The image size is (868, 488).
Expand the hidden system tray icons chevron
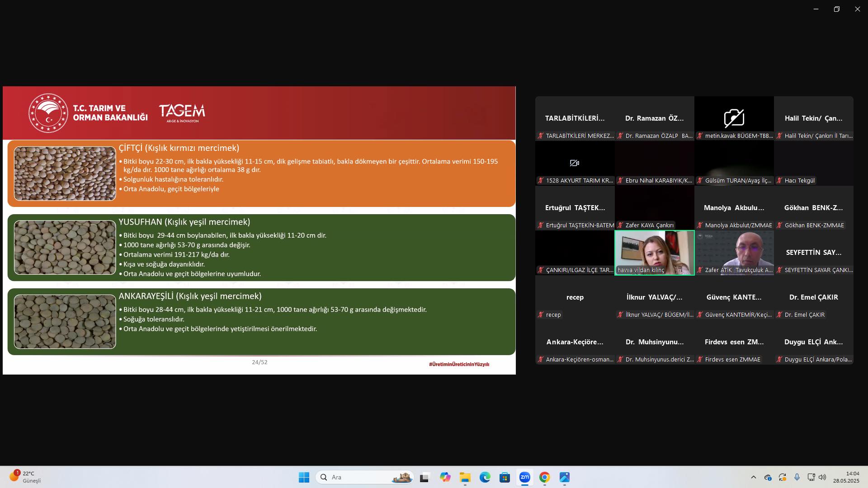[753, 477]
